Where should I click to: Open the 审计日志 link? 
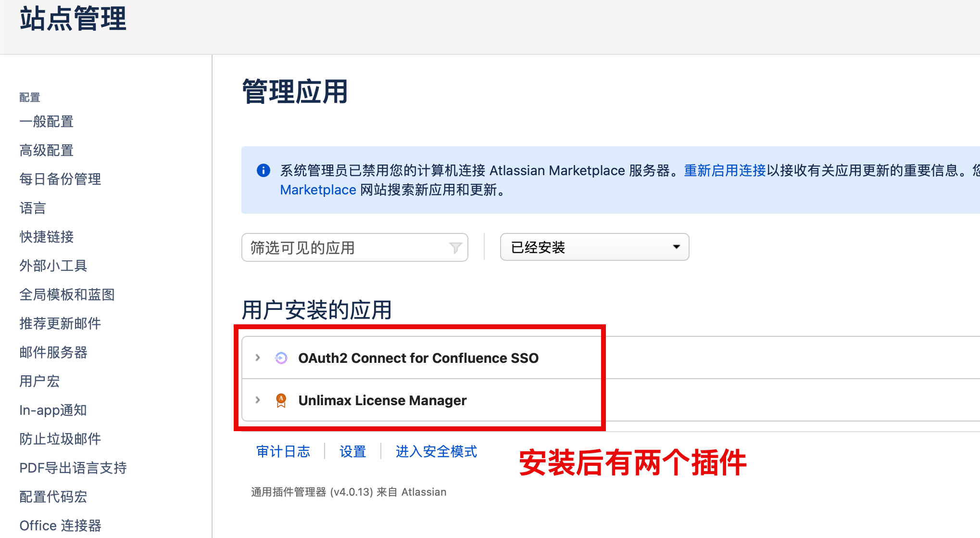(283, 451)
